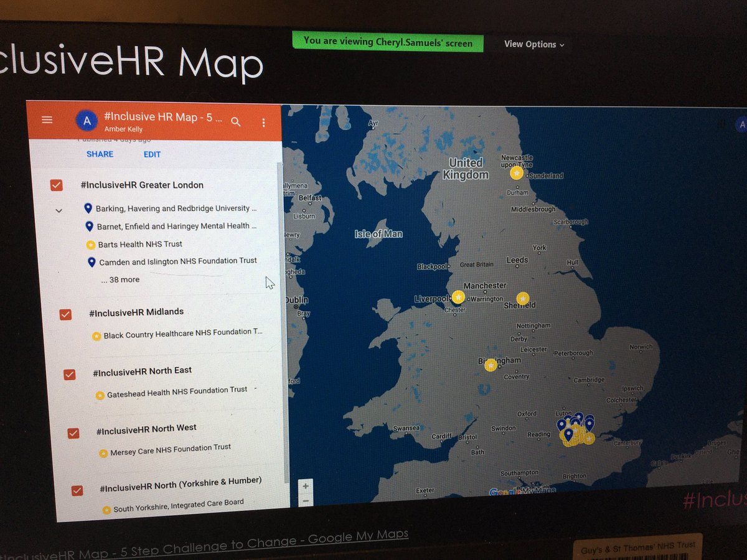The width and height of the screenshot is (747, 560).
Task: Open the three-dot overflow menu
Action: pos(263,122)
